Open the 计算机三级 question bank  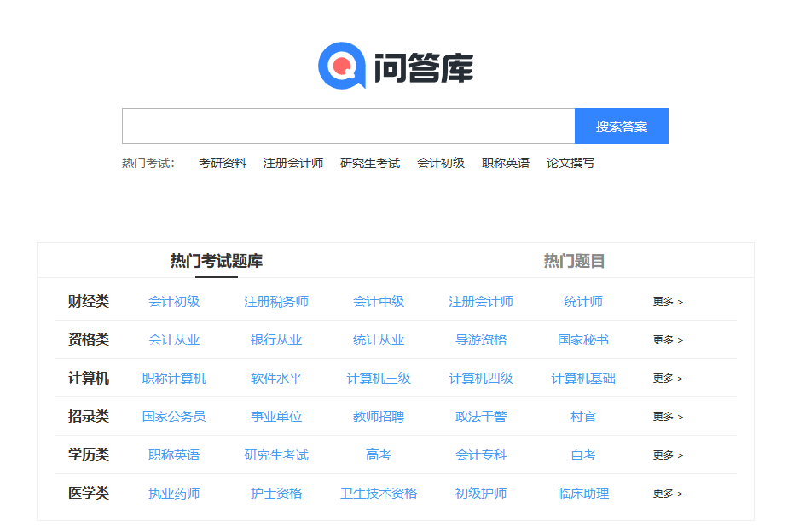coord(379,379)
